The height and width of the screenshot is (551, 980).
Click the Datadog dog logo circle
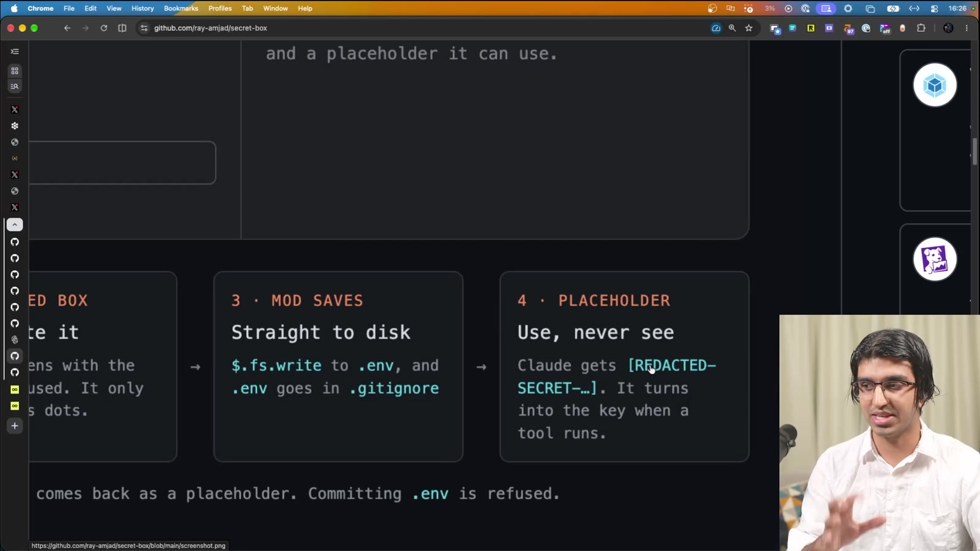(935, 259)
